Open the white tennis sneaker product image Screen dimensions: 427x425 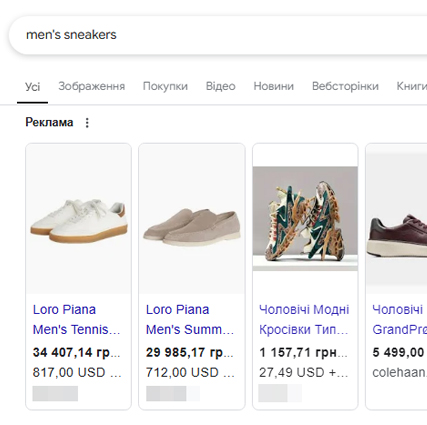(79, 219)
